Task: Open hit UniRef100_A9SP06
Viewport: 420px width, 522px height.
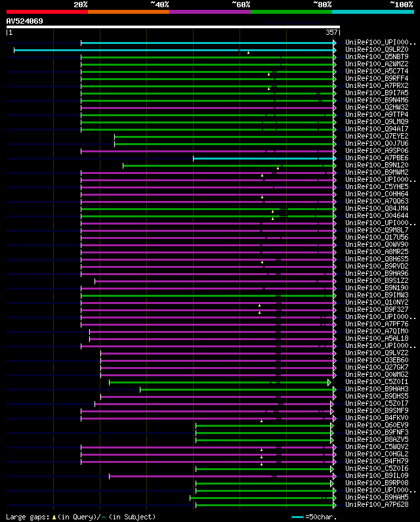Action: (x=377, y=151)
